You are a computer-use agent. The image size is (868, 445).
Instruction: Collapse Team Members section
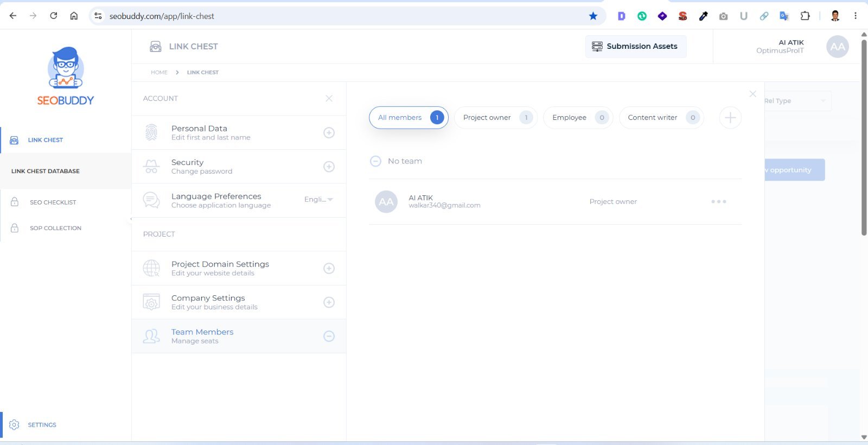[x=329, y=336]
